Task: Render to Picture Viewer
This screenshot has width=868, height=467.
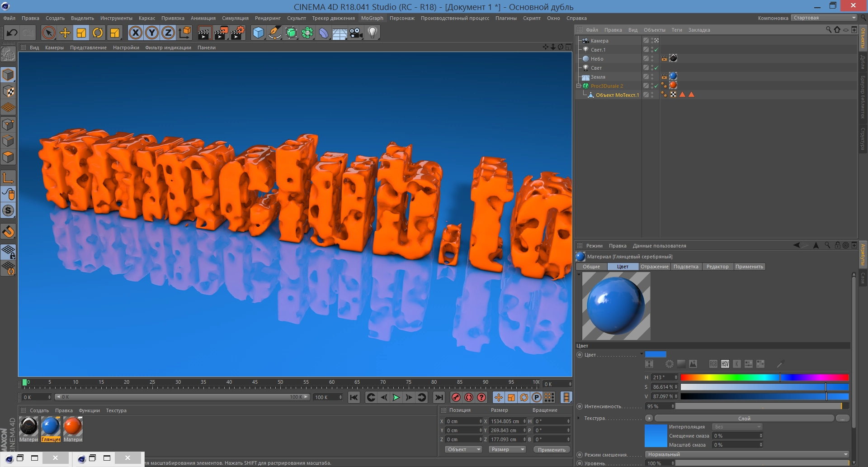Action: coord(221,33)
